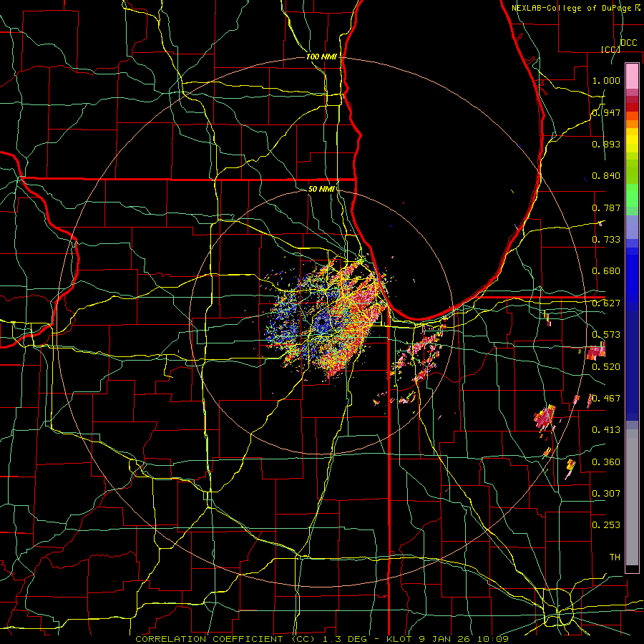
Task: Select the 0.253 color scale value
Action: pos(606,525)
